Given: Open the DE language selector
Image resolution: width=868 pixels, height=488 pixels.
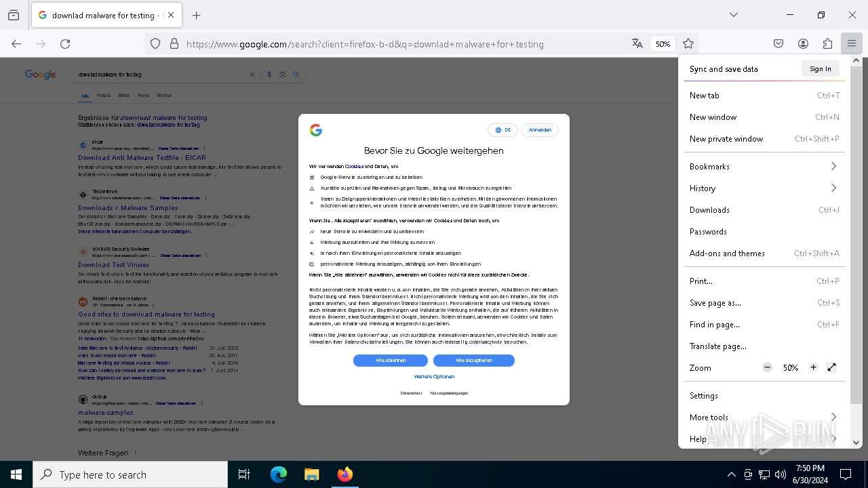Looking at the screenshot, I should pos(502,130).
